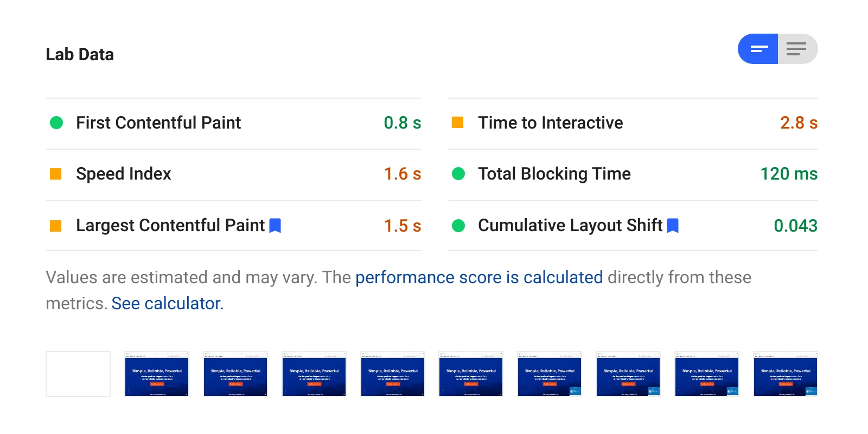
Task: Switch to list view using the right toggle
Action: coord(796,48)
